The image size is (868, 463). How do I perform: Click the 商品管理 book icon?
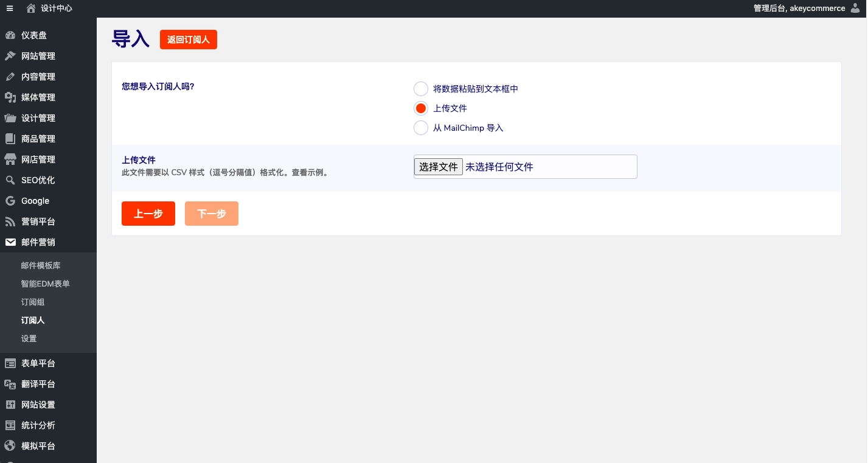10,139
